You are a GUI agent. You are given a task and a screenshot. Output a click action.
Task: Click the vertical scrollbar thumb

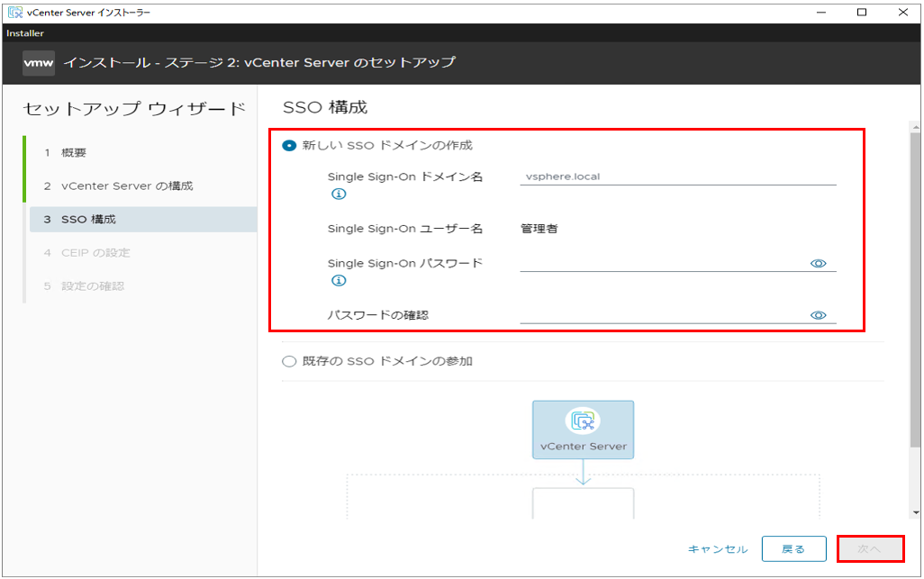pyautogui.click(x=915, y=290)
